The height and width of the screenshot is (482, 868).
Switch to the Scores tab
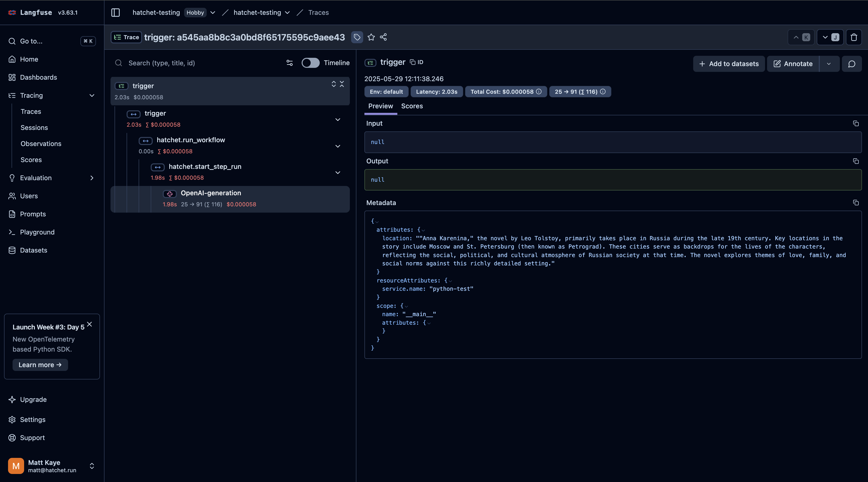[x=412, y=106]
